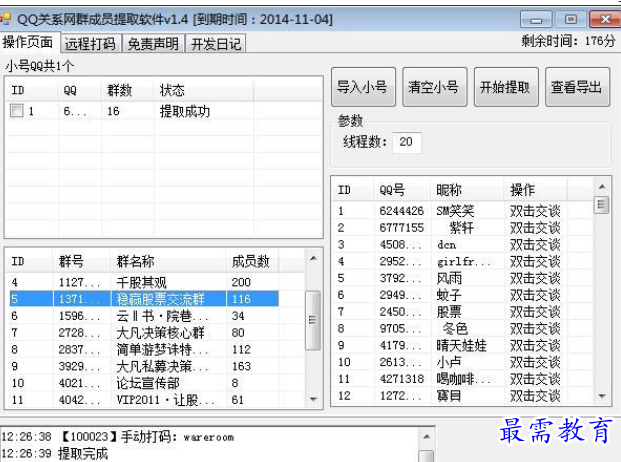
Task: Click the 查看导出 button
Action: click(x=577, y=87)
